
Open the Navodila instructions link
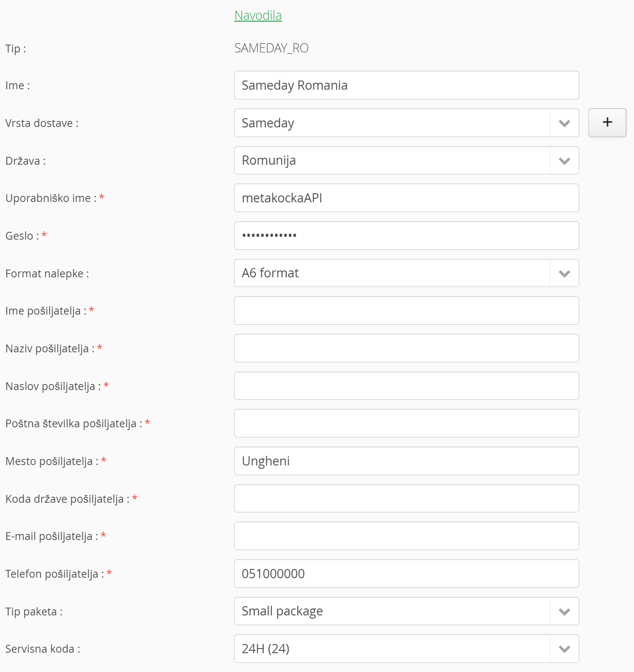coord(258,15)
